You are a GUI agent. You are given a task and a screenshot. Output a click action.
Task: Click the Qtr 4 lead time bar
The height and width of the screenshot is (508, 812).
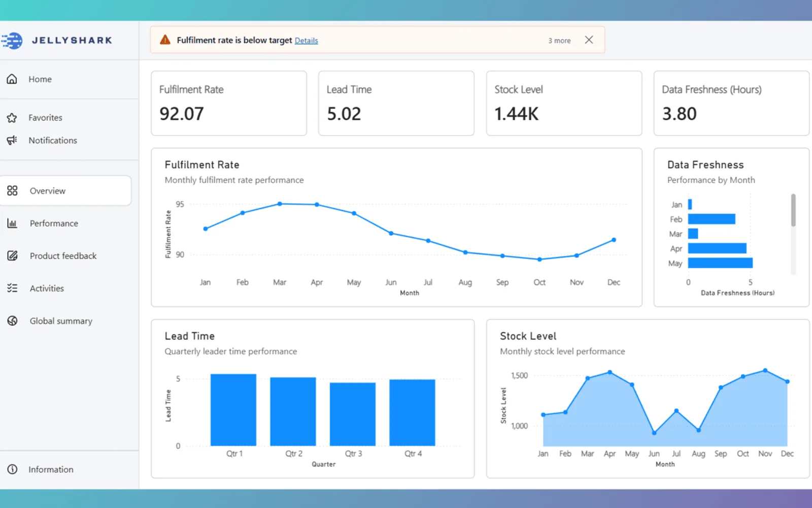(x=412, y=412)
